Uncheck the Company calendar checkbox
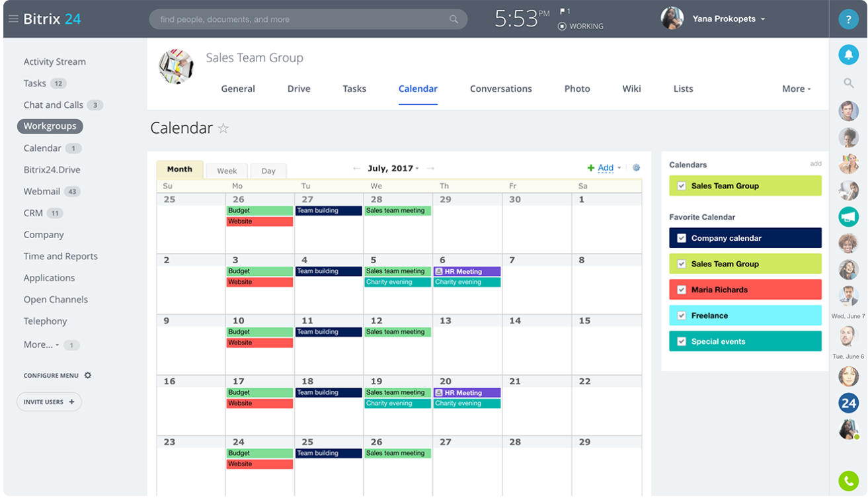 pos(682,237)
